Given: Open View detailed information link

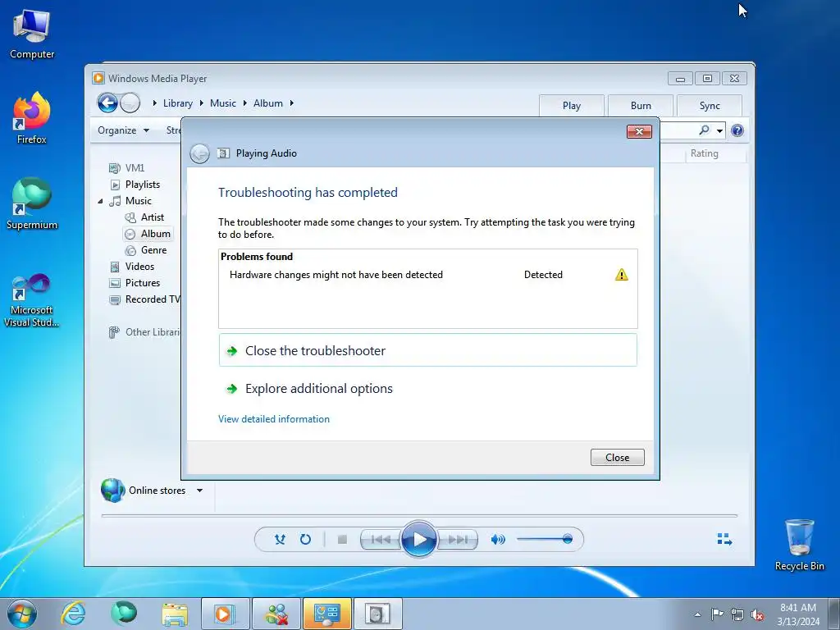Looking at the screenshot, I should 274,419.
